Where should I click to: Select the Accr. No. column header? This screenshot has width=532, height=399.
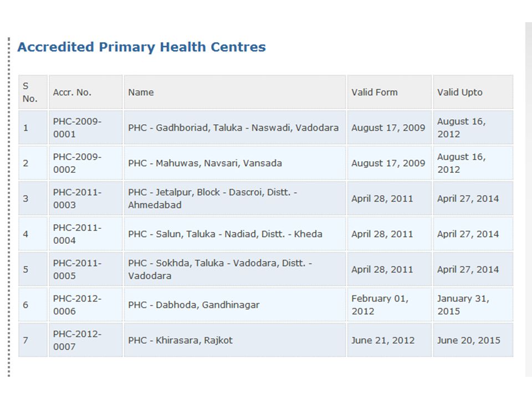coord(85,93)
